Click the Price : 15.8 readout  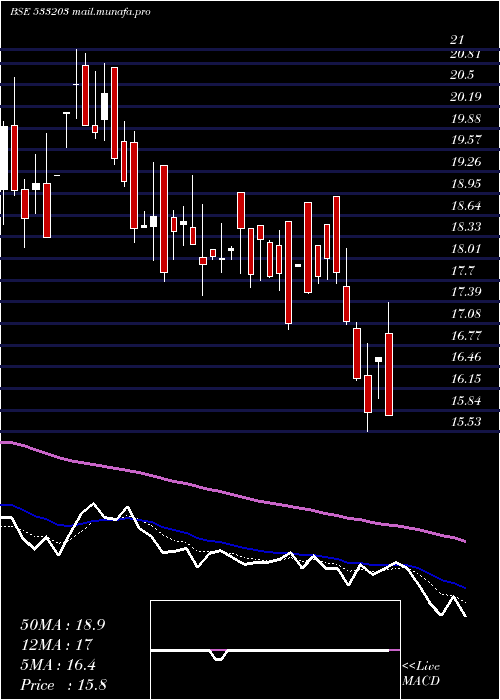click(63, 685)
